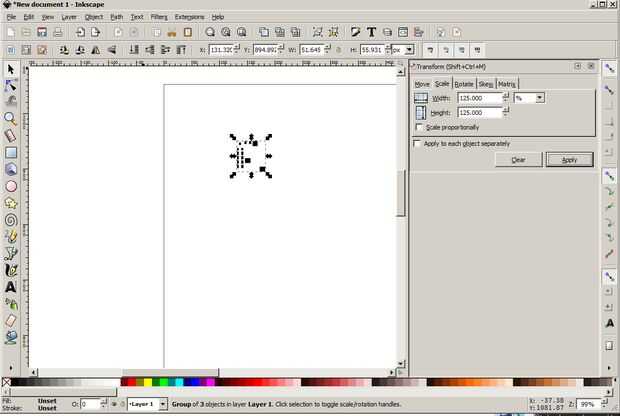This screenshot has height=416, width=620.
Task: Toggle scale rounded corners affect button
Action: pyautogui.click(x=446, y=50)
